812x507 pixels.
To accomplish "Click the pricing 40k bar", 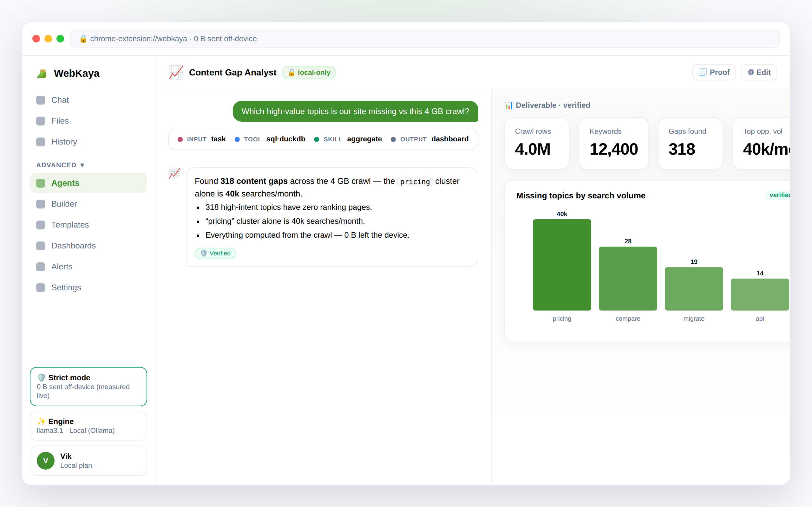I will click(562, 265).
